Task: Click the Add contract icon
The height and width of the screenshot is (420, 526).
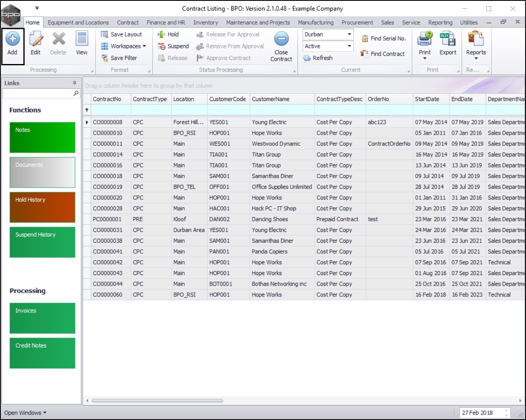Action: click(x=12, y=39)
